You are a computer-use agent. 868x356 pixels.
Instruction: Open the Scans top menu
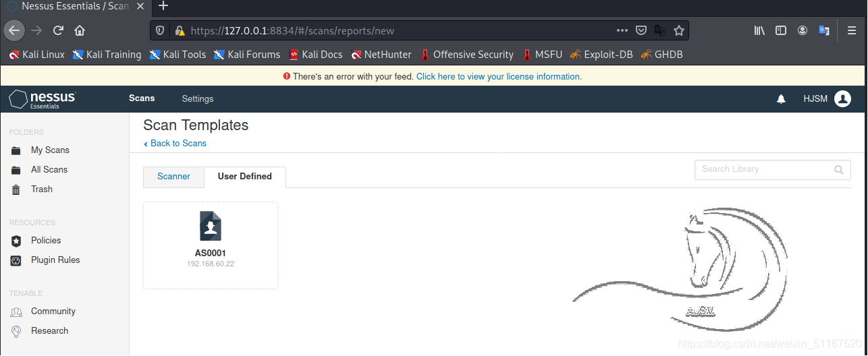[142, 98]
